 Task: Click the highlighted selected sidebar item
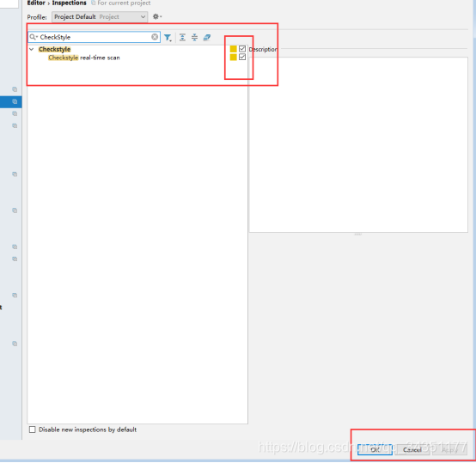coord(10,101)
